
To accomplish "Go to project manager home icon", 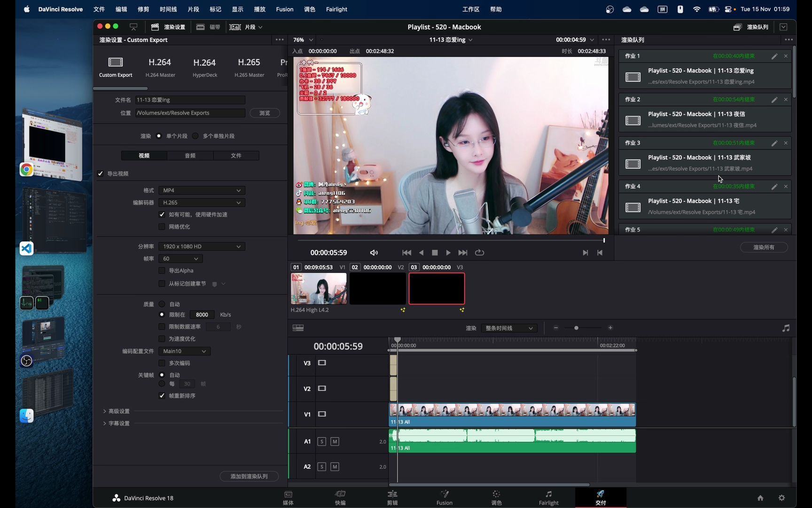I will coord(760,498).
